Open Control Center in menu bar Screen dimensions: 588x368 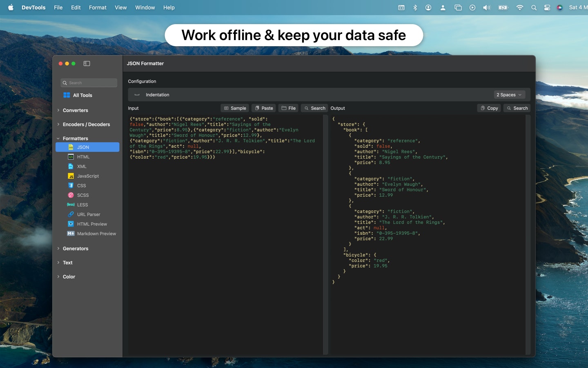point(547,7)
